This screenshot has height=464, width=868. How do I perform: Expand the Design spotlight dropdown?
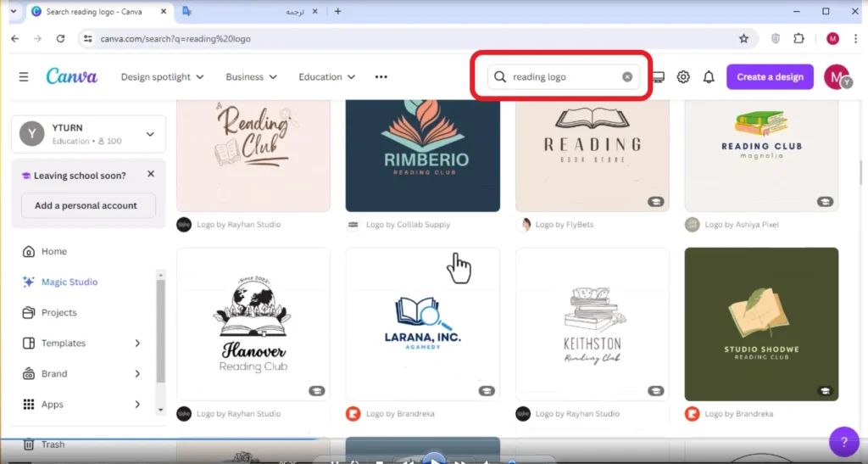click(x=162, y=77)
